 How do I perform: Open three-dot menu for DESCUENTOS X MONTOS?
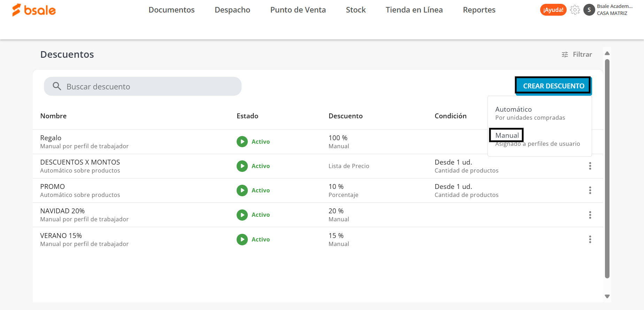click(590, 166)
